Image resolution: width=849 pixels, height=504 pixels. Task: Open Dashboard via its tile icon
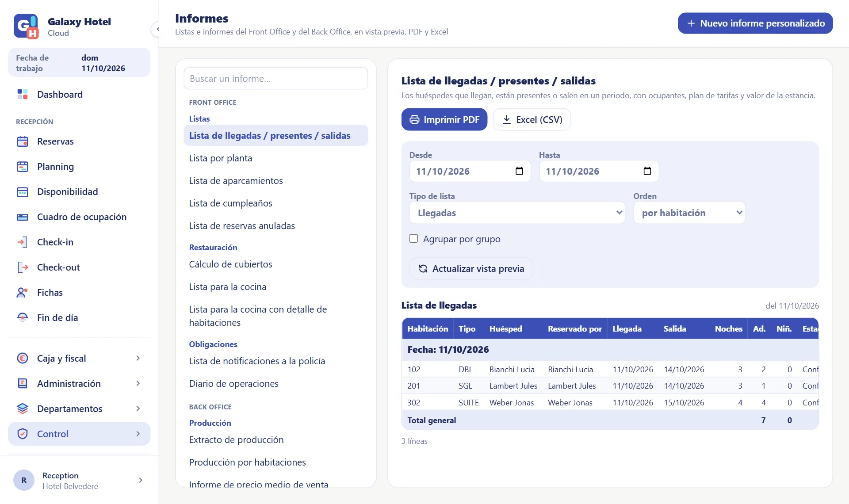point(23,94)
